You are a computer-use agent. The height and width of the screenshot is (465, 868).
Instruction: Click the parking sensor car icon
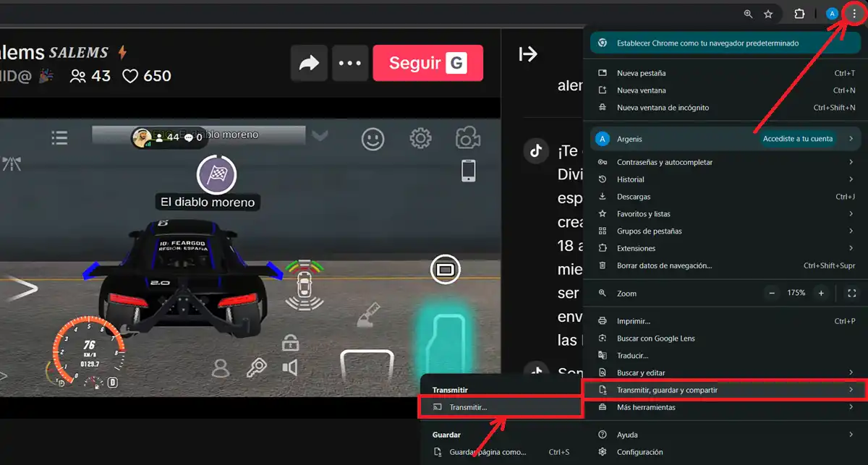[305, 286]
